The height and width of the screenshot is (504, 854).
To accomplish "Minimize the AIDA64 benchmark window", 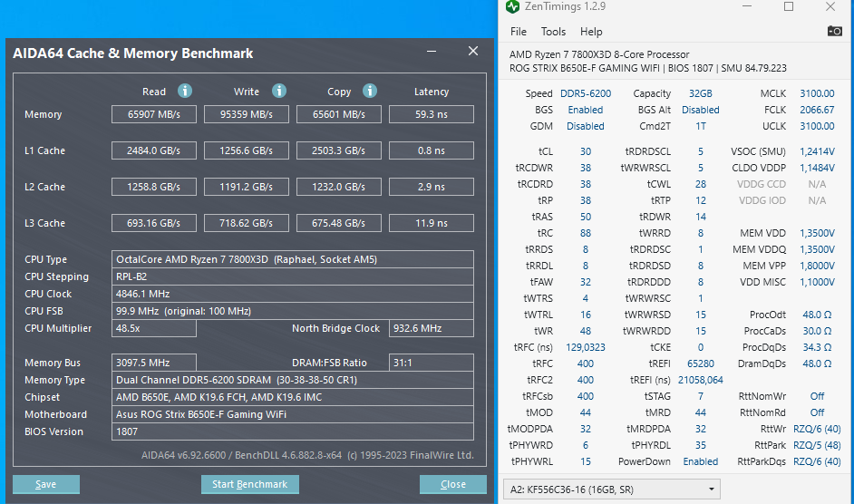I will [x=432, y=52].
